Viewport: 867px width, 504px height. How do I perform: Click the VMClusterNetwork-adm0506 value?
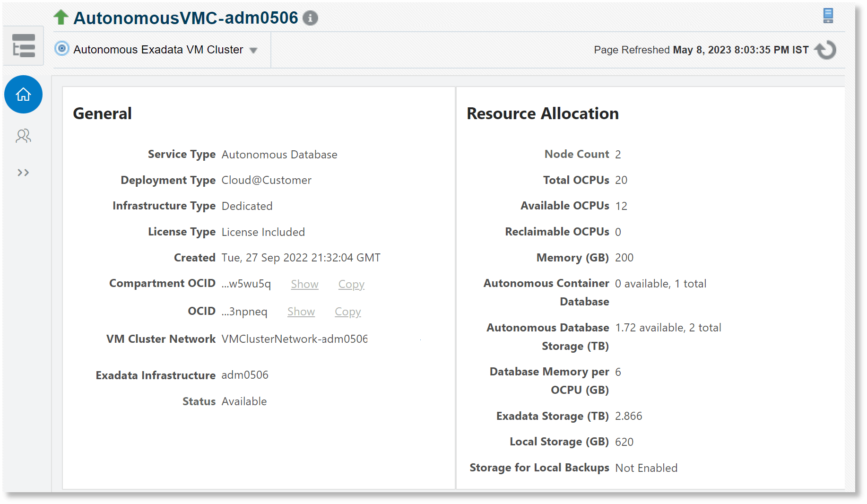point(295,339)
